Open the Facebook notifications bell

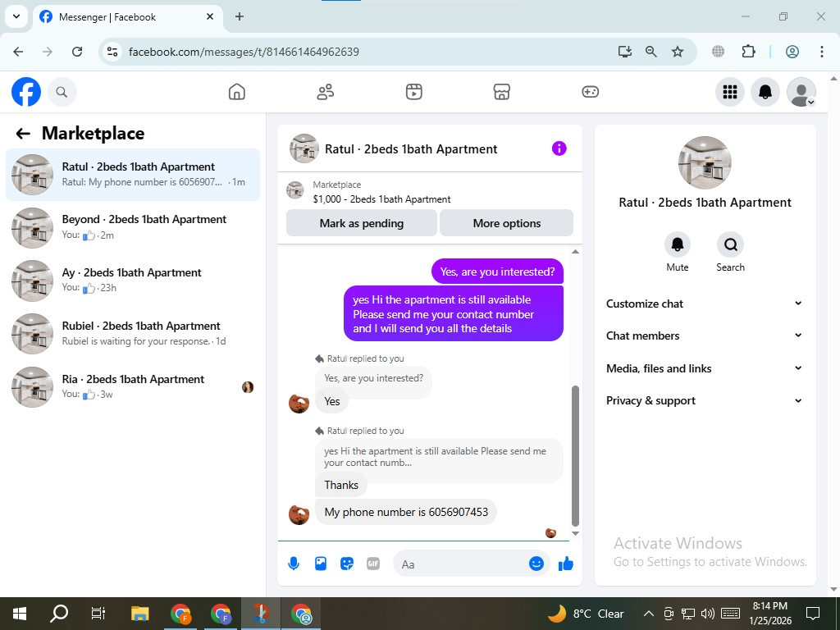(765, 92)
